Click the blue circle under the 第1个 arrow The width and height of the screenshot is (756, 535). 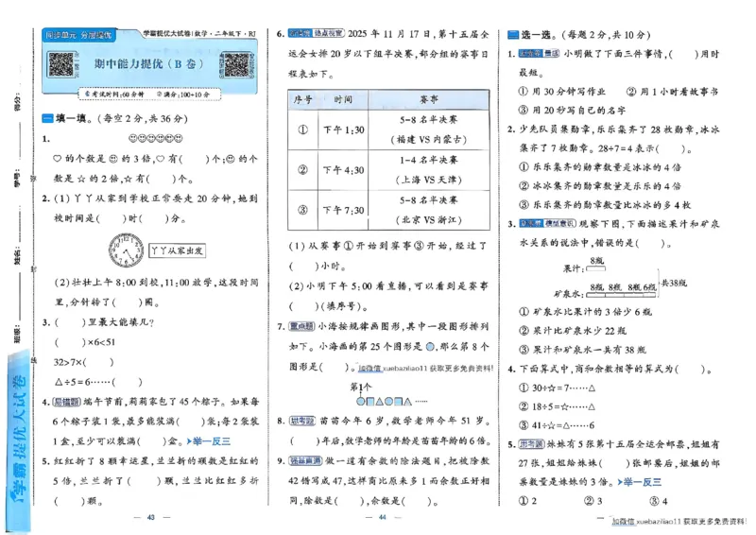point(360,401)
